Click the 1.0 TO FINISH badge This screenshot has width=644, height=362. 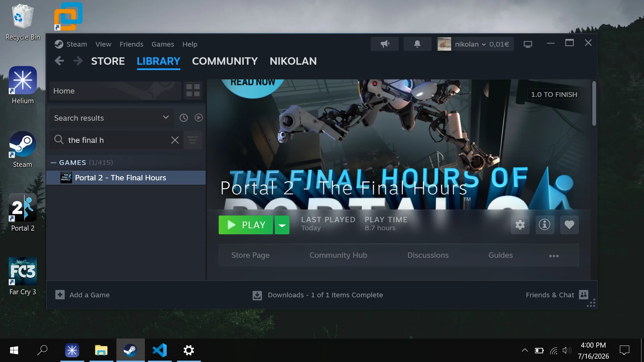(x=554, y=95)
